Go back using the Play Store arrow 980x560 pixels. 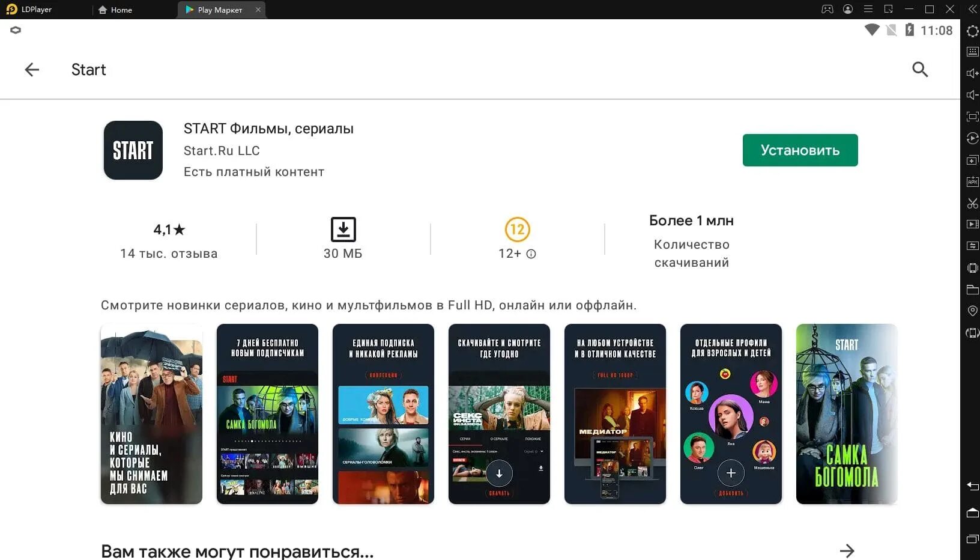coord(32,70)
